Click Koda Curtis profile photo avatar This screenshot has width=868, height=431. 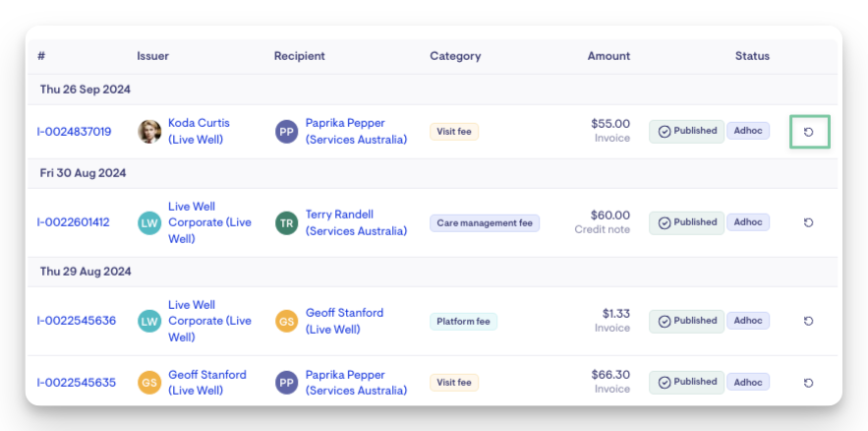click(149, 132)
